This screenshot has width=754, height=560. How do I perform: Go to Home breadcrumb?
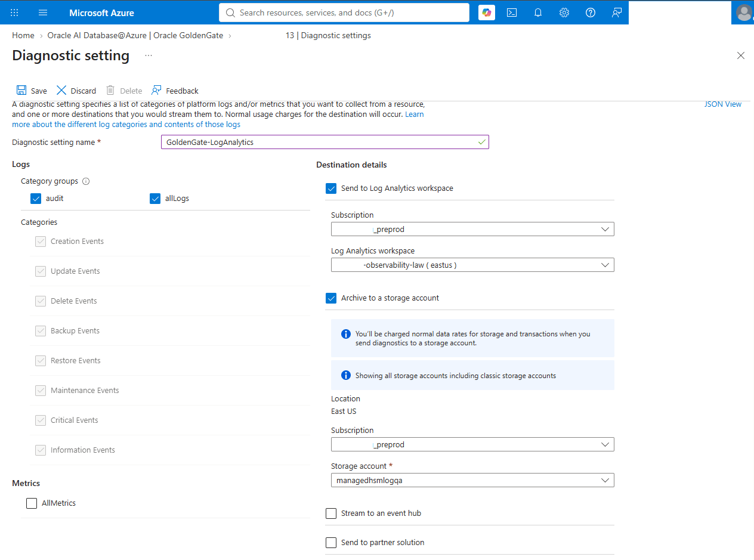point(23,36)
